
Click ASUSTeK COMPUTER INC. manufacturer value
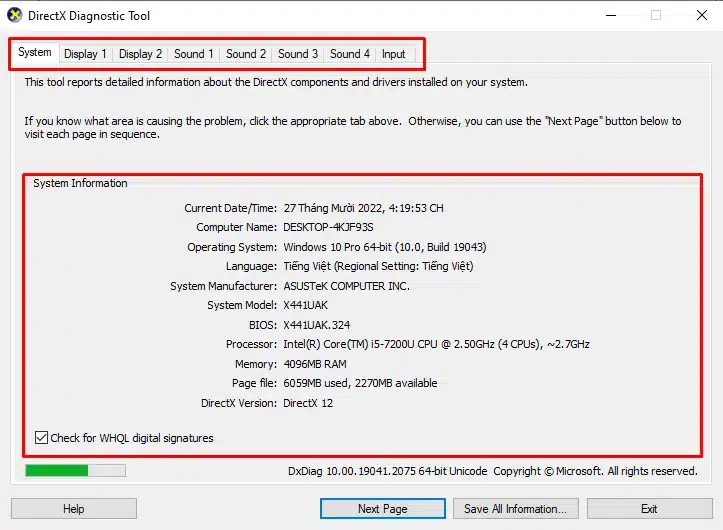[x=346, y=286]
